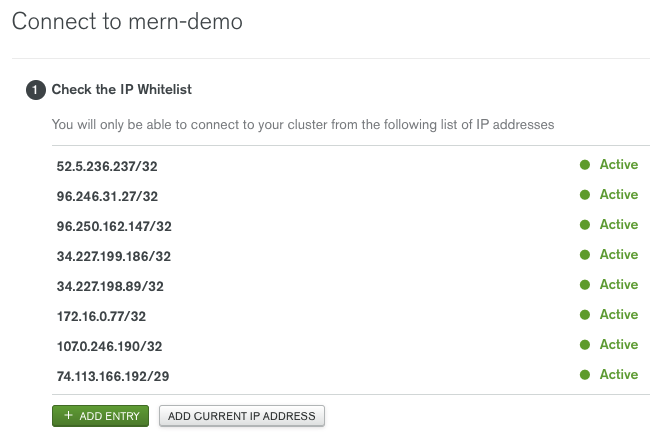
Task: Click green status dot for 74.113.166.192/29
Action: click(x=585, y=375)
